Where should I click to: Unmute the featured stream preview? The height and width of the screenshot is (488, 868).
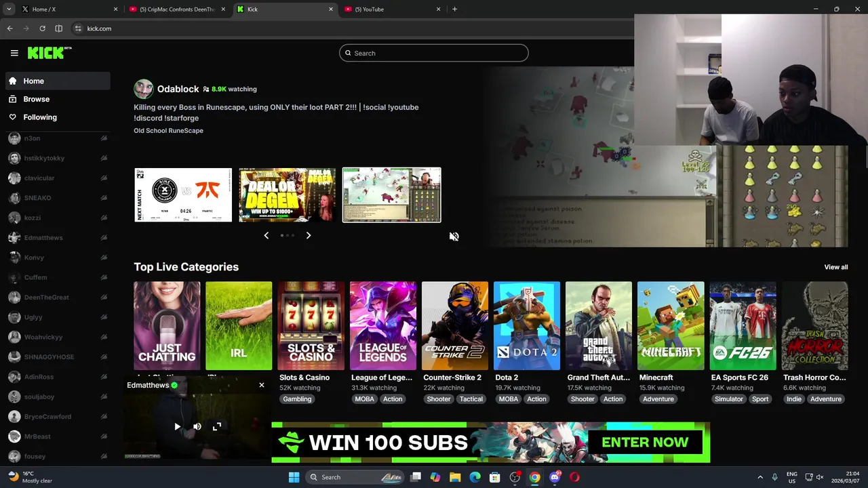pyautogui.click(x=454, y=237)
